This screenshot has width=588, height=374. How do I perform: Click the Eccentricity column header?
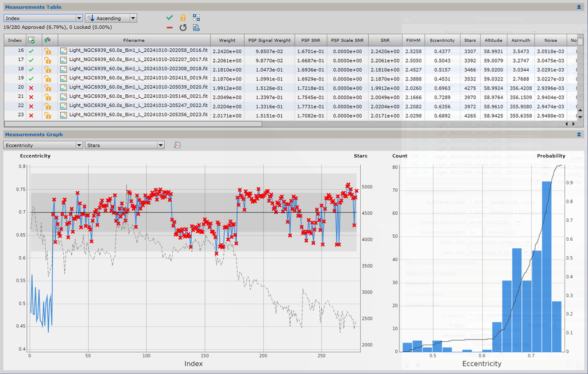click(442, 40)
